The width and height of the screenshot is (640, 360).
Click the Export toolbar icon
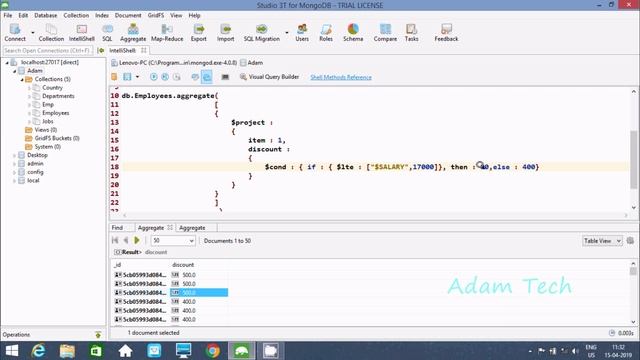[199, 33]
